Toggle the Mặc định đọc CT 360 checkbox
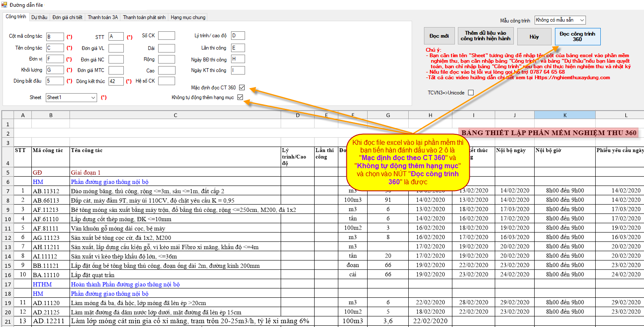The width and height of the screenshot is (644, 327). click(242, 88)
